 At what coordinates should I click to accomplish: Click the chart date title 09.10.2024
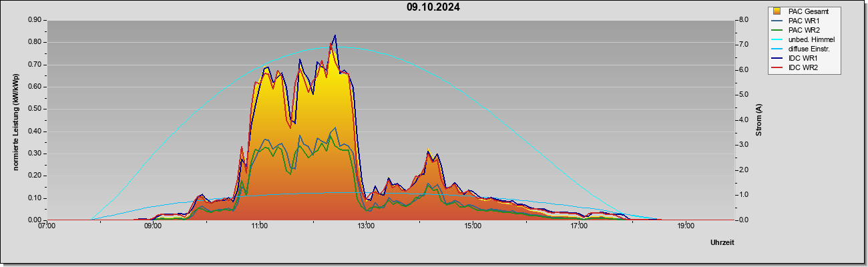point(433,7)
